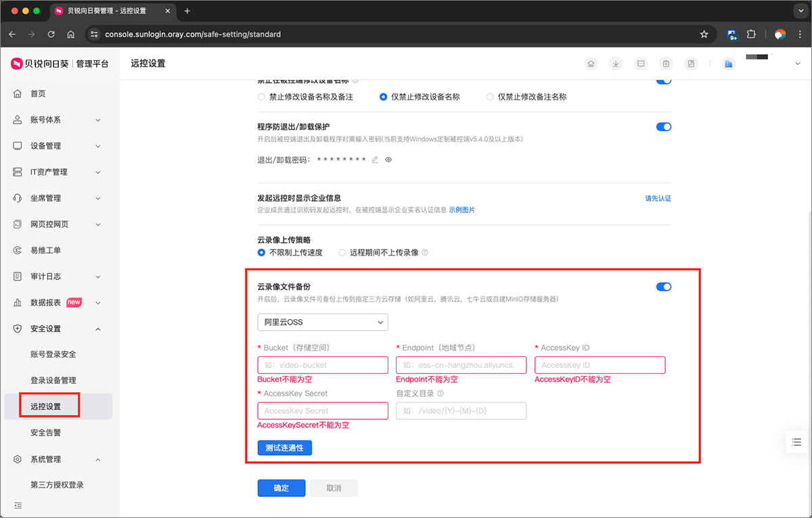Screen dimensions: 812x518
Task: Click the blue enterprise building icon
Action: click(x=729, y=64)
